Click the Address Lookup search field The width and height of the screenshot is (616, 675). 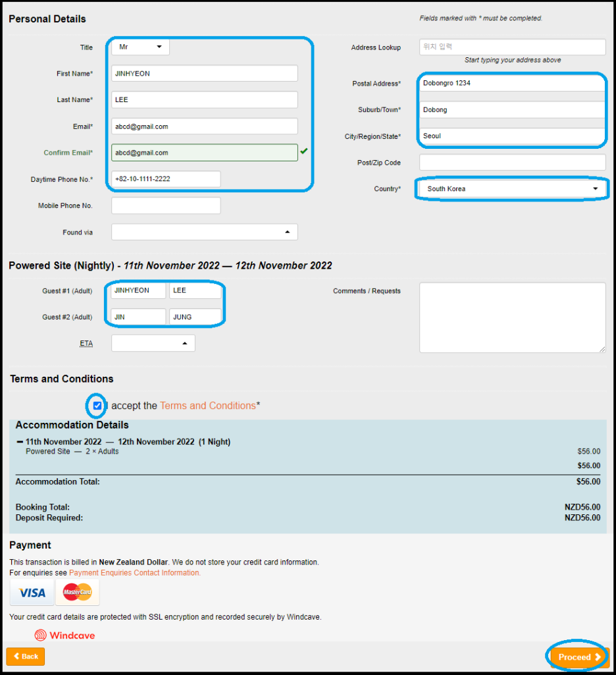pos(512,47)
